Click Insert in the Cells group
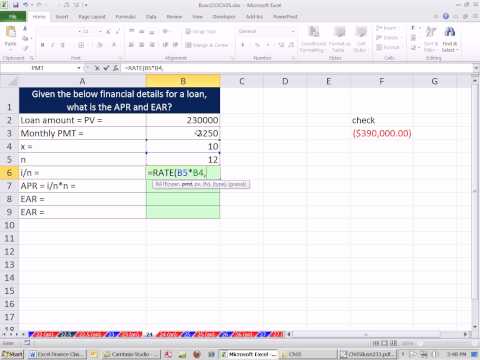 (x=387, y=28)
